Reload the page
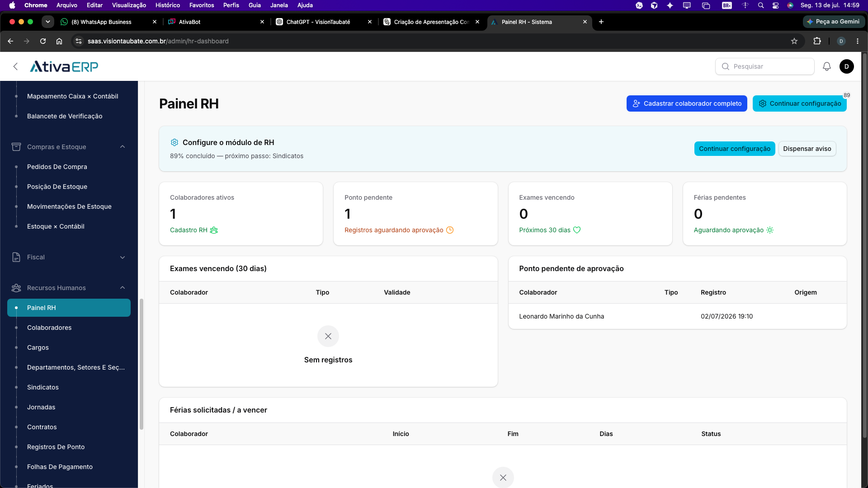 (43, 41)
